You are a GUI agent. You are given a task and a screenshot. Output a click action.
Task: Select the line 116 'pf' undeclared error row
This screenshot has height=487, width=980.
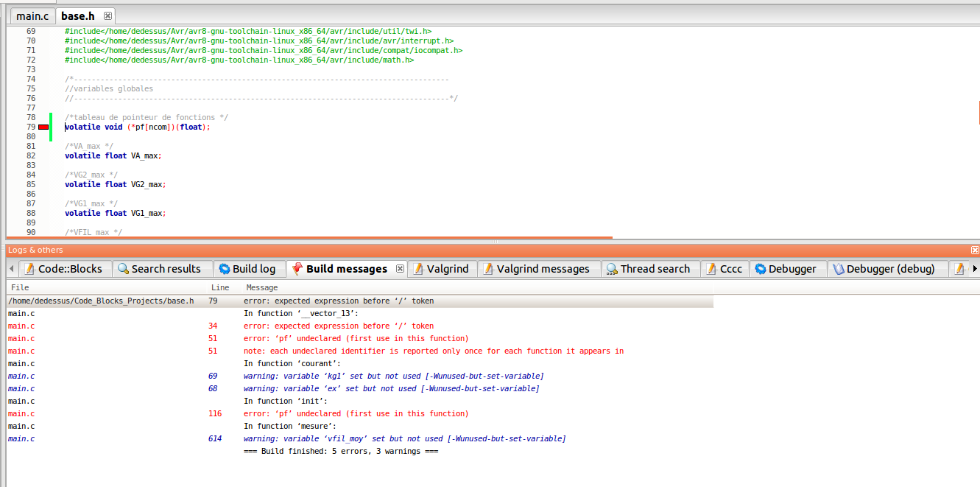[360, 413]
